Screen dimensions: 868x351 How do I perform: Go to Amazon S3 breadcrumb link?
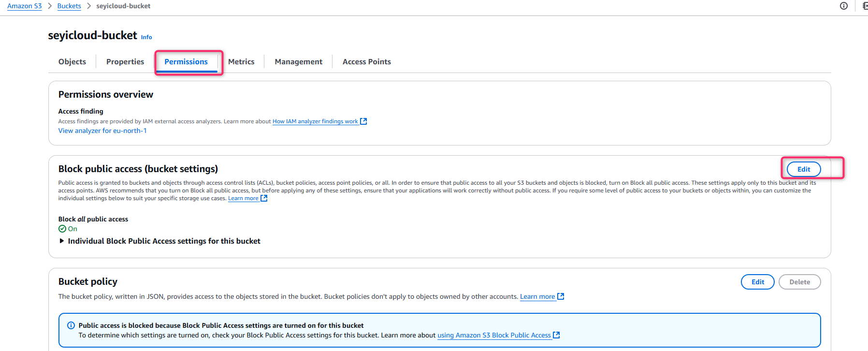pyautogui.click(x=25, y=6)
